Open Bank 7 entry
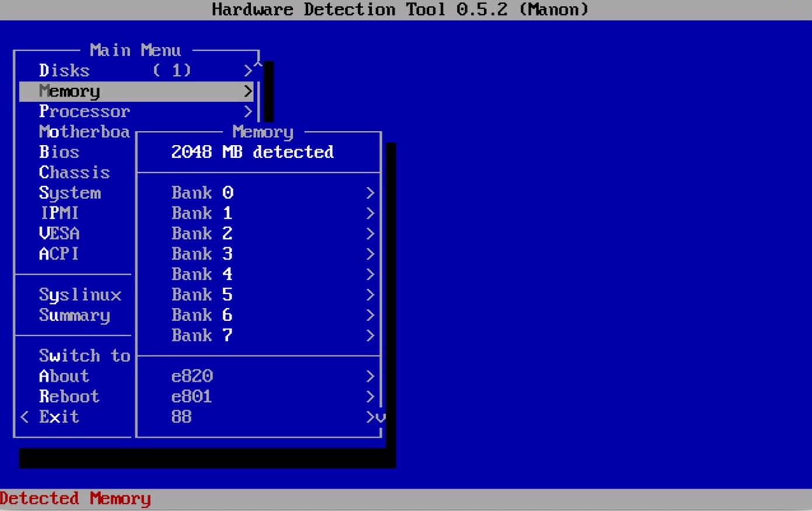The height and width of the screenshot is (511, 812). coord(202,336)
